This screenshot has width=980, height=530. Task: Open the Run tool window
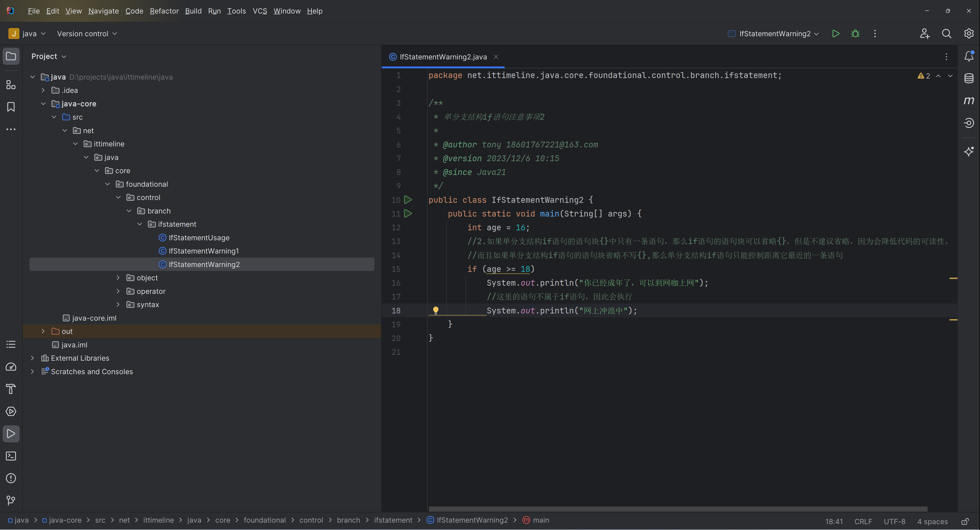pos(11,434)
